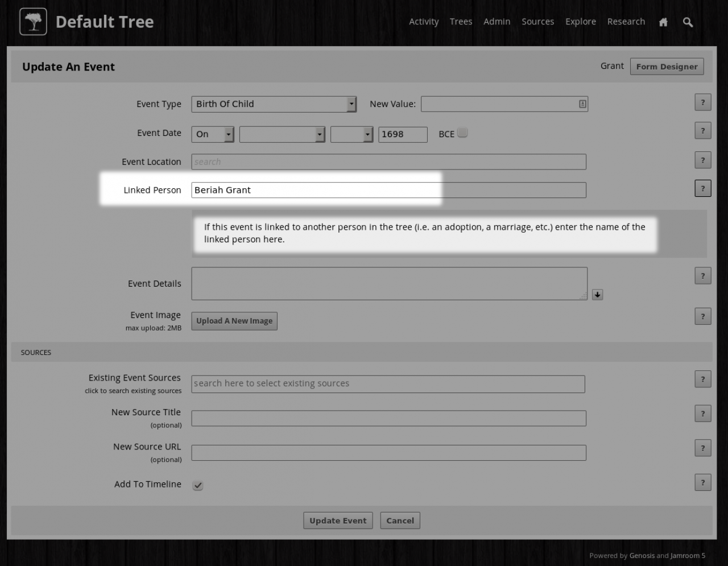Expand Event Details with down-arrow icon
Image resolution: width=728 pixels, height=566 pixels.
pyautogui.click(x=597, y=295)
